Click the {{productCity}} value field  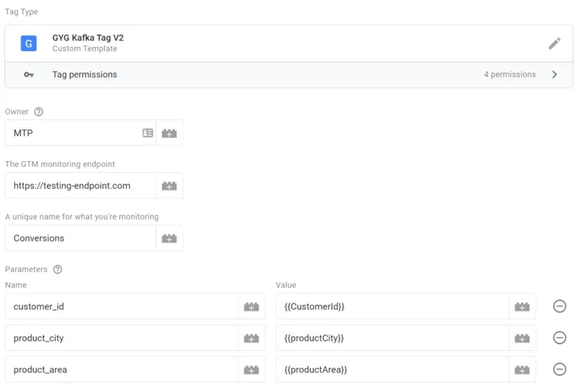pyautogui.click(x=393, y=338)
